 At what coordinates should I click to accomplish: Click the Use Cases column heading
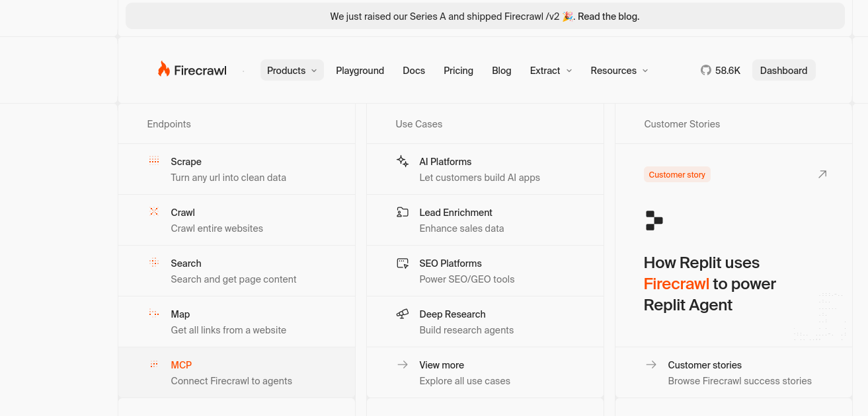[x=419, y=124]
